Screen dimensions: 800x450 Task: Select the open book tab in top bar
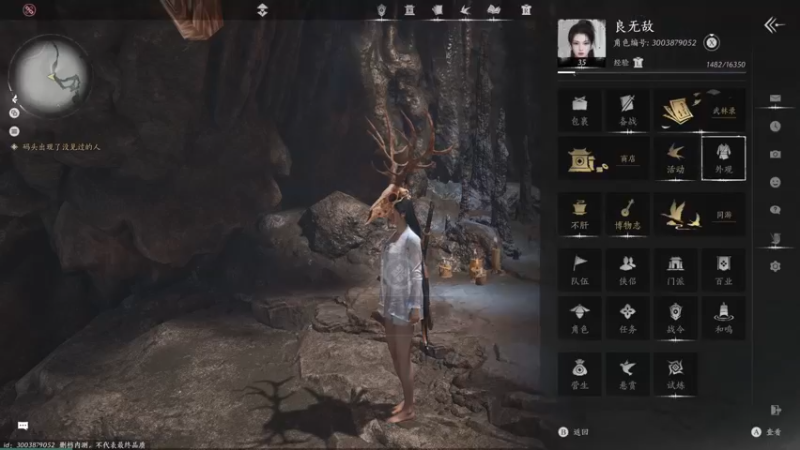pyautogui.click(x=493, y=10)
